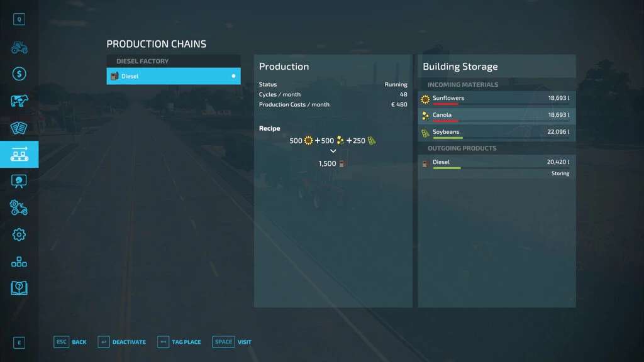Open the animals cow icon page

pyautogui.click(x=19, y=101)
